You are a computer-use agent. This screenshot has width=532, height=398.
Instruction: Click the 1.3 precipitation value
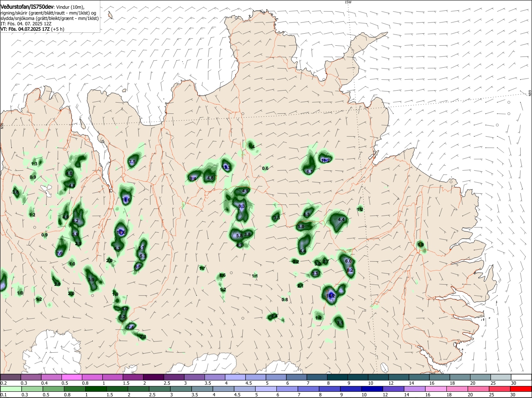pyautogui.click(x=34, y=164)
